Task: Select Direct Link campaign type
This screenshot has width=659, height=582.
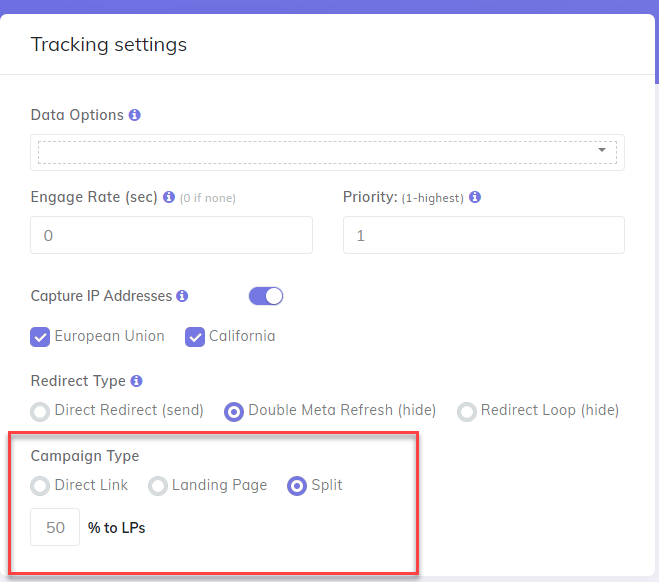Action: pos(41,486)
